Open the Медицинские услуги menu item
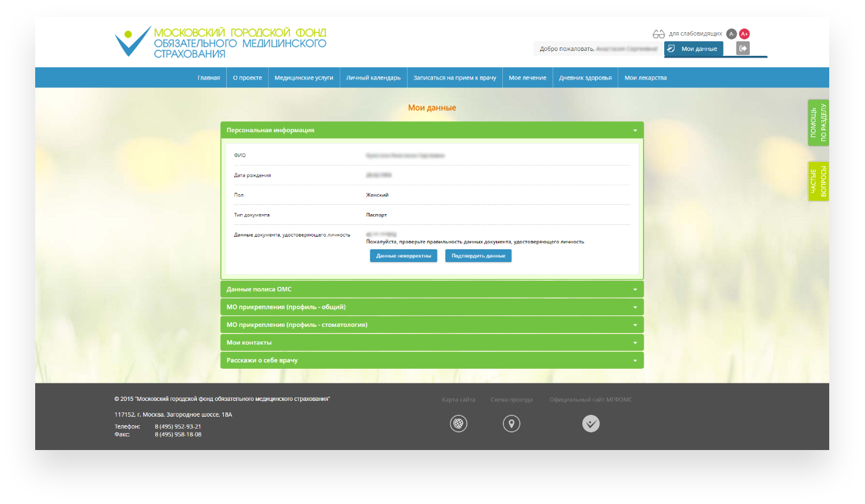This screenshot has width=865, height=504. 303,78
